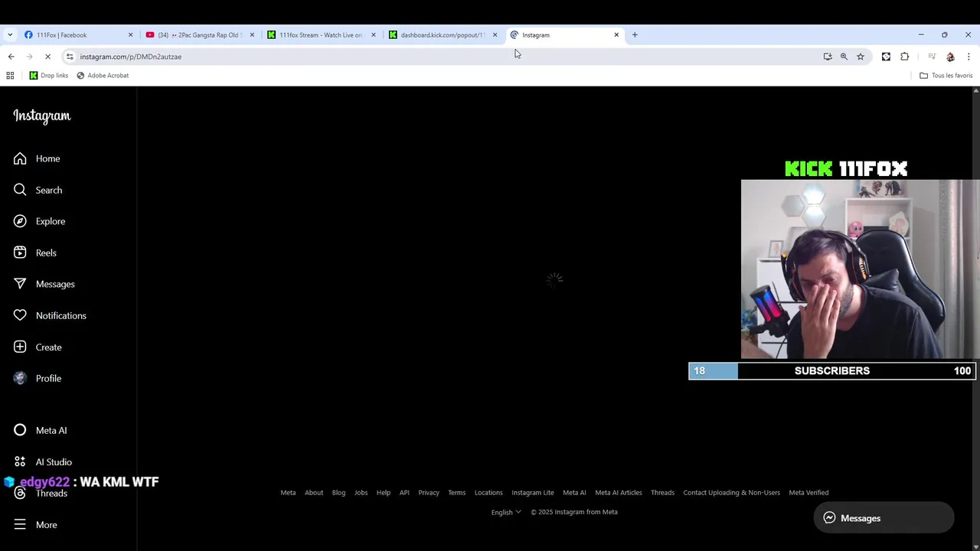
Task: Click install app icon in address bar
Action: 828,57
